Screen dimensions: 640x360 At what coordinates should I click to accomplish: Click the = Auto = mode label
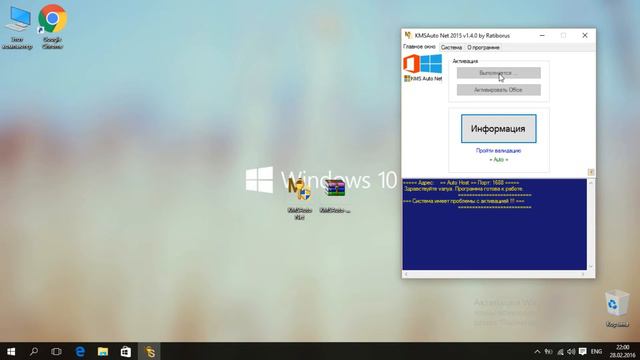point(498,160)
